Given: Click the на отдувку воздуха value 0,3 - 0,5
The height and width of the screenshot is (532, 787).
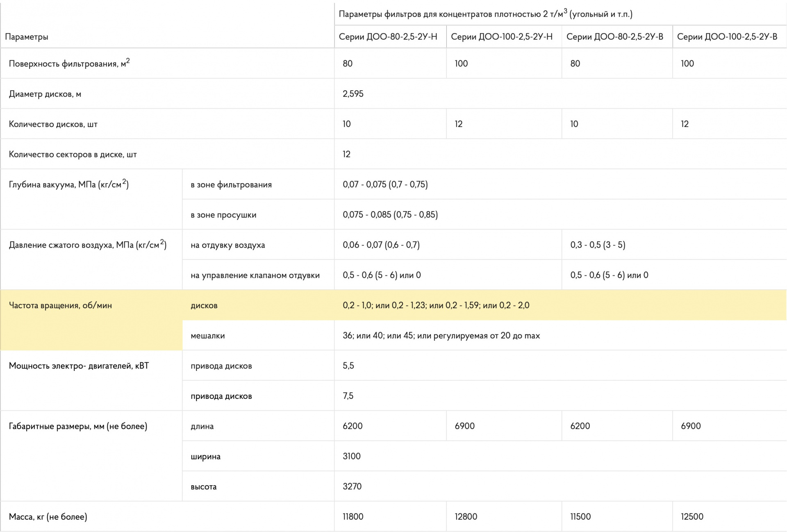Looking at the screenshot, I should pos(598,245).
